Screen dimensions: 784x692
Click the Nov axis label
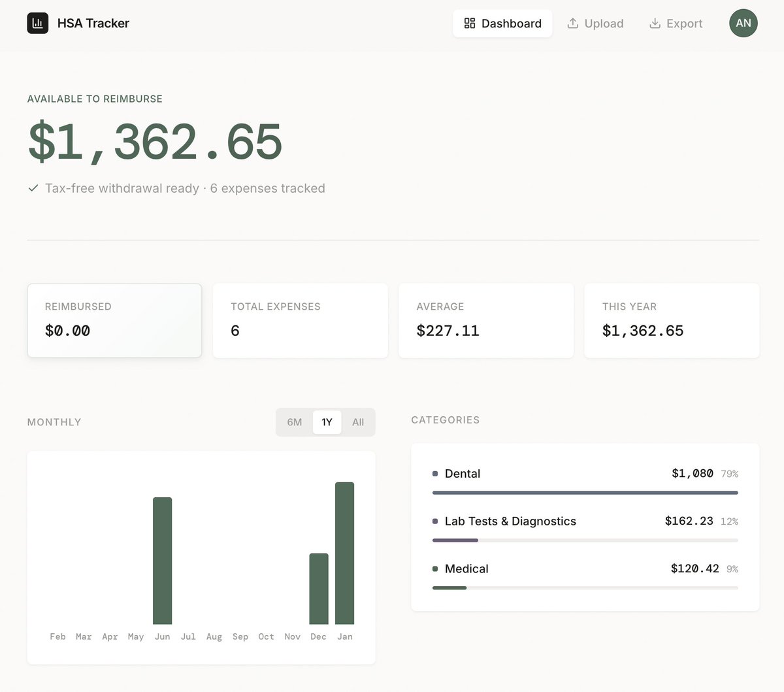pos(293,636)
